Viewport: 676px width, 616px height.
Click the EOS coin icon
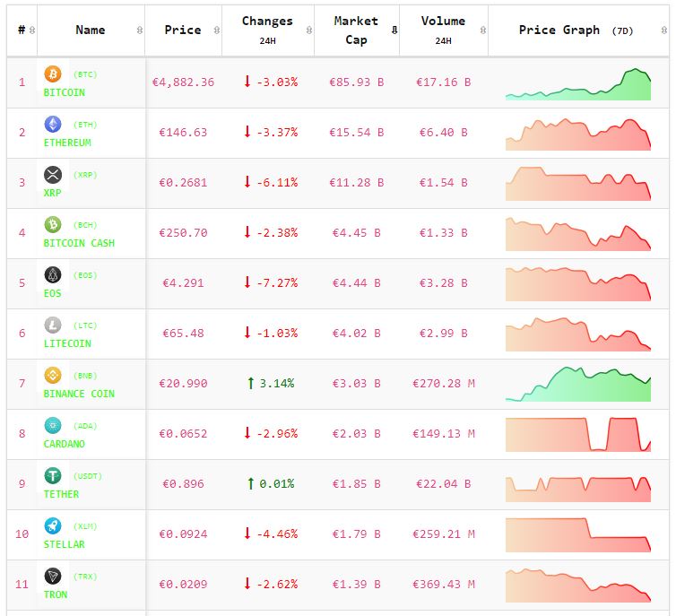tap(52, 275)
